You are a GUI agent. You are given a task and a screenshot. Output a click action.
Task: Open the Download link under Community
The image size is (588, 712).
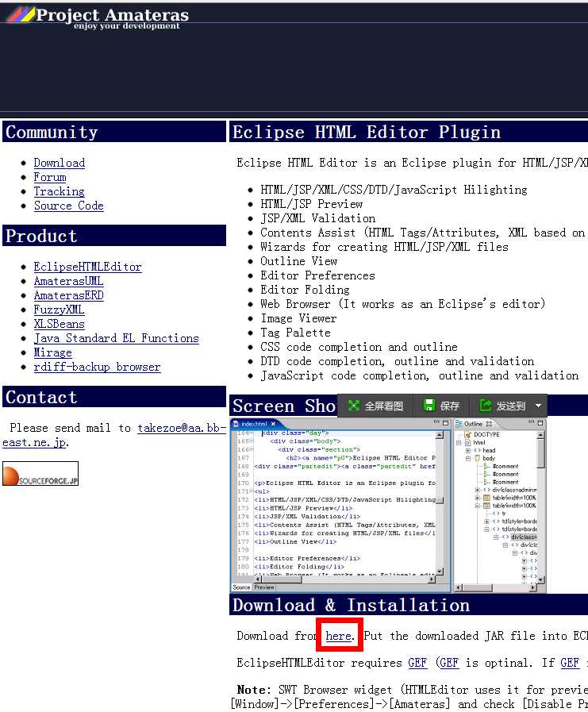(60, 163)
